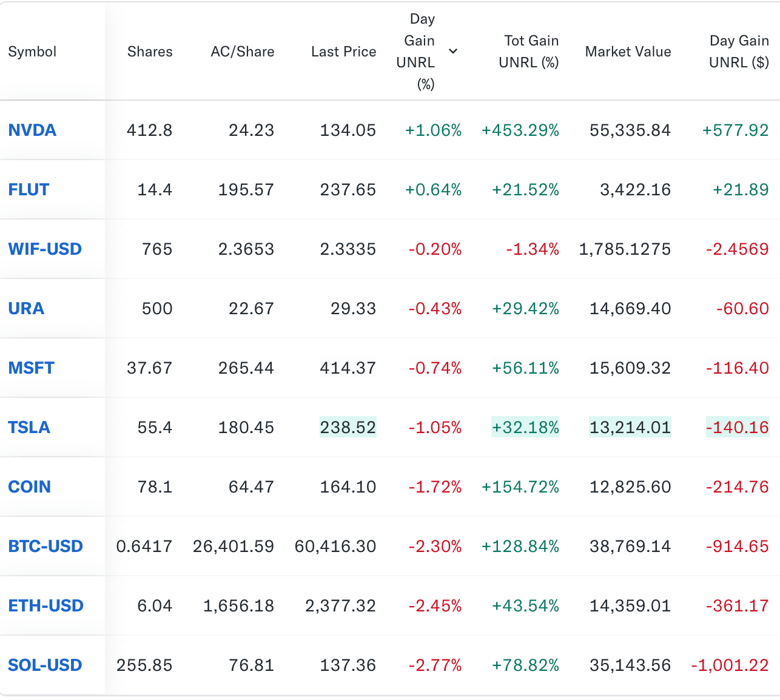Viewport: 780px width, 700px height.
Task: Select URA total gain +29.42%
Action: click(x=526, y=309)
